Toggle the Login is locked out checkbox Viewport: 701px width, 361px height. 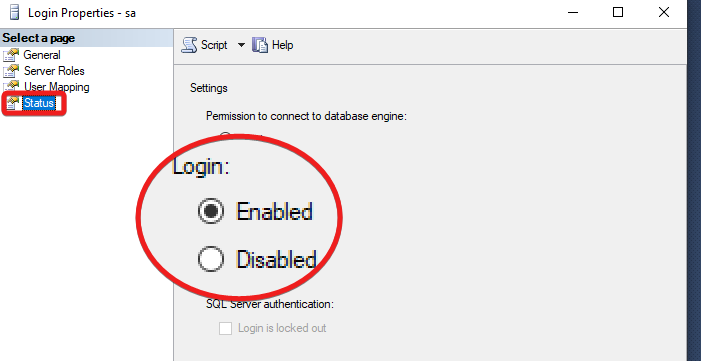[225, 328]
